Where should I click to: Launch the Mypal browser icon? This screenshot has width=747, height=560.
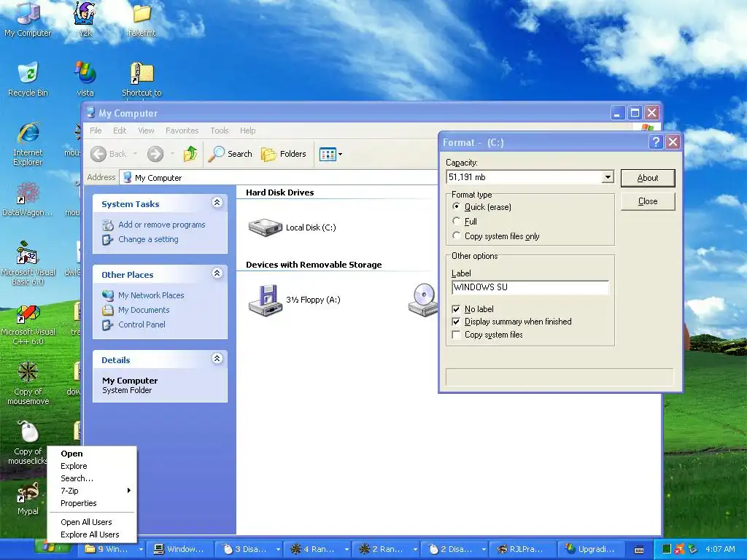(x=28, y=498)
